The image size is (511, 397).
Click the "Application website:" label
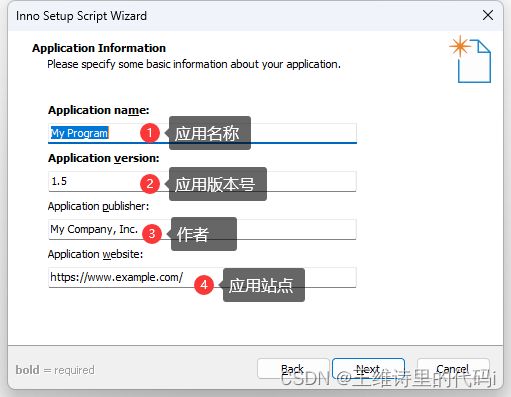coord(95,254)
